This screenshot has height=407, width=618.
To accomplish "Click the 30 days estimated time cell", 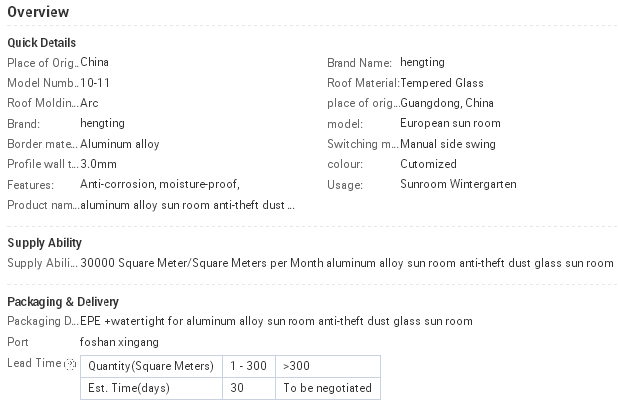I will (x=249, y=388).
